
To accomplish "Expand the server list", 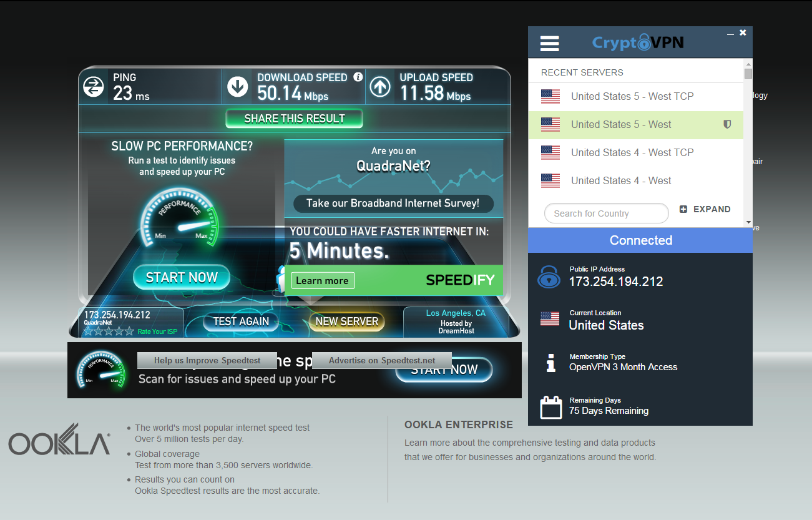I will 705,209.
